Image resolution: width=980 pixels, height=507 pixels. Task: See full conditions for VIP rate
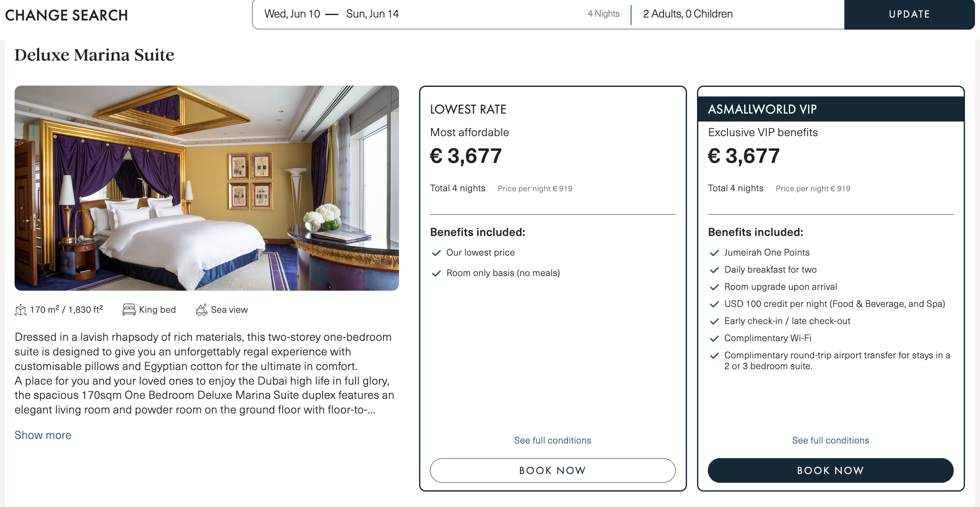coord(831,441)
